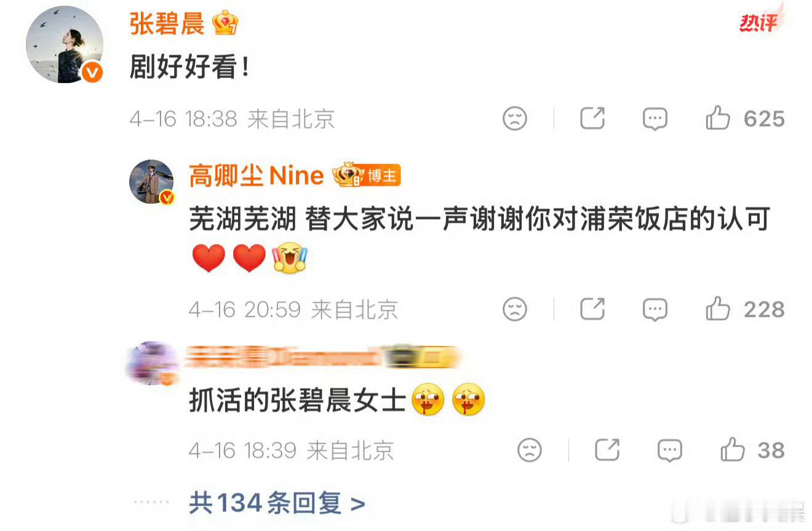Tap the 博主 badge next to 高卿尘 Nine
Image resolution: width=812 pixels, height=531 pixels.
click(x=381, y=177)
